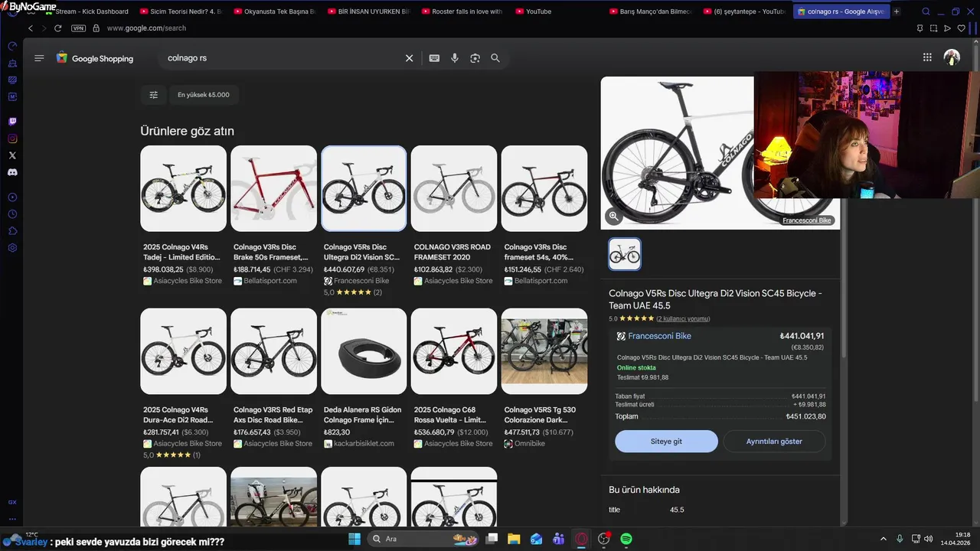Switch to the Rooster falls in love tab
This screenshot has height=551, width=980.
[462, 11]
